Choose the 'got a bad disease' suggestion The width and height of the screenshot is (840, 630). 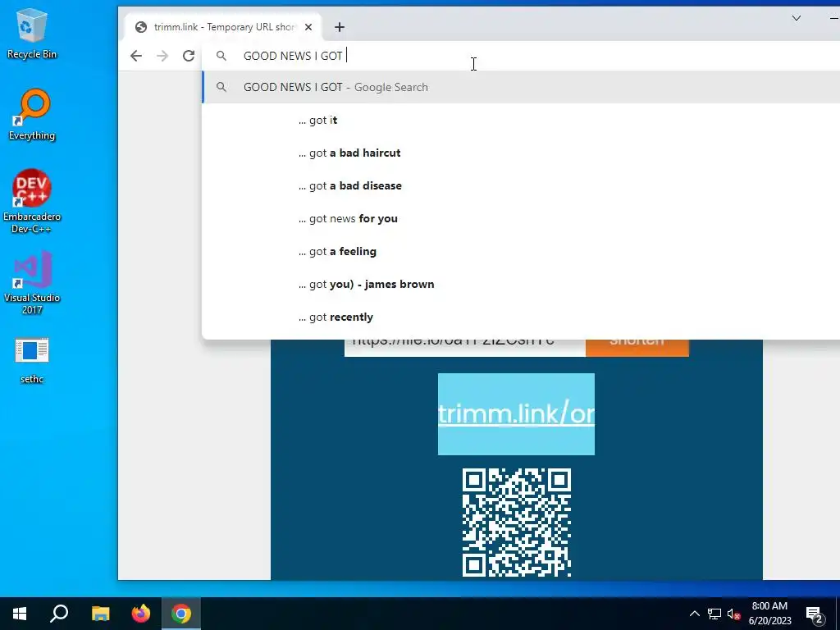point(521,185)
